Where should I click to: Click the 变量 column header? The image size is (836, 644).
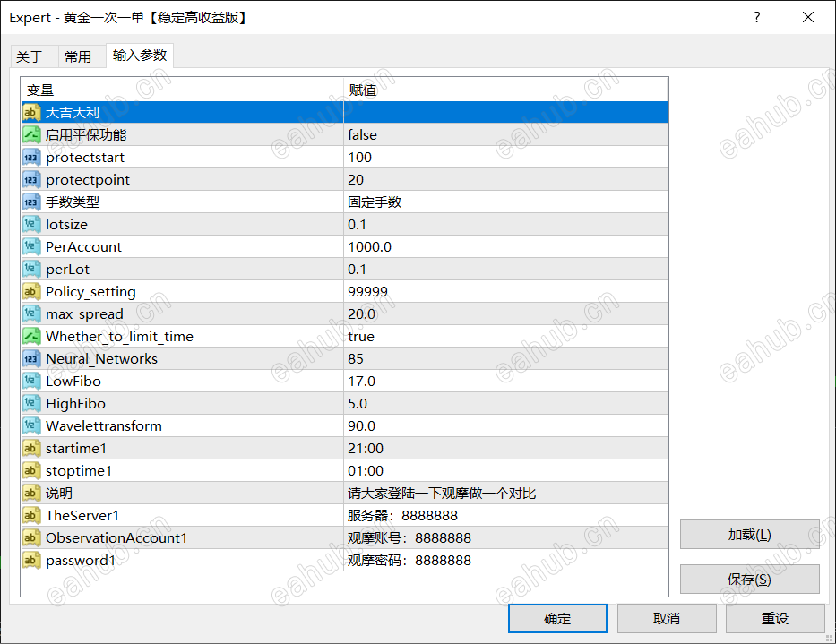[182, 90]
